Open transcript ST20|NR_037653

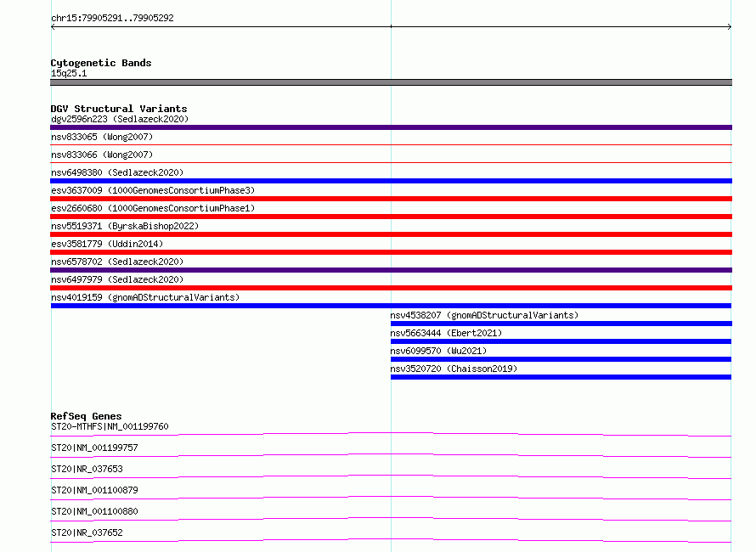87,469
